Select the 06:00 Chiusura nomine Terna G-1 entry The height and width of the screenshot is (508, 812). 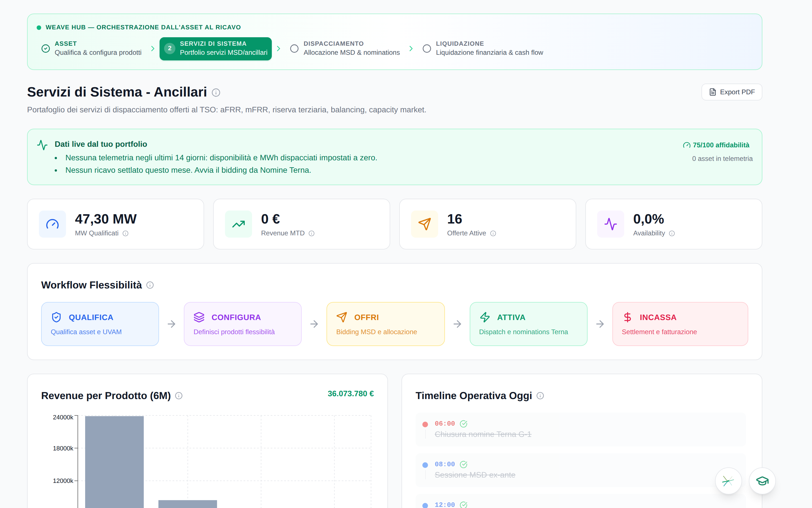pyautogui.click(x=581, y=429)
